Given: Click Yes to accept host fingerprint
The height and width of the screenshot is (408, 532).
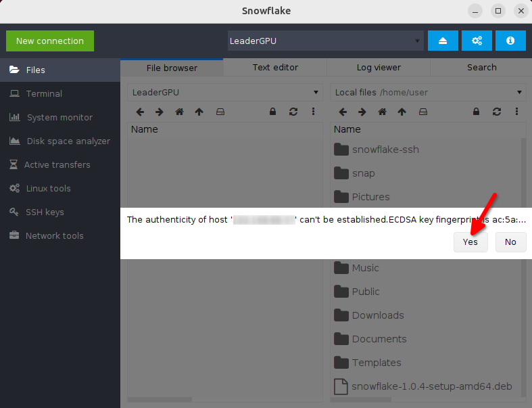Looking at the screenshot, I should [470, 242].
